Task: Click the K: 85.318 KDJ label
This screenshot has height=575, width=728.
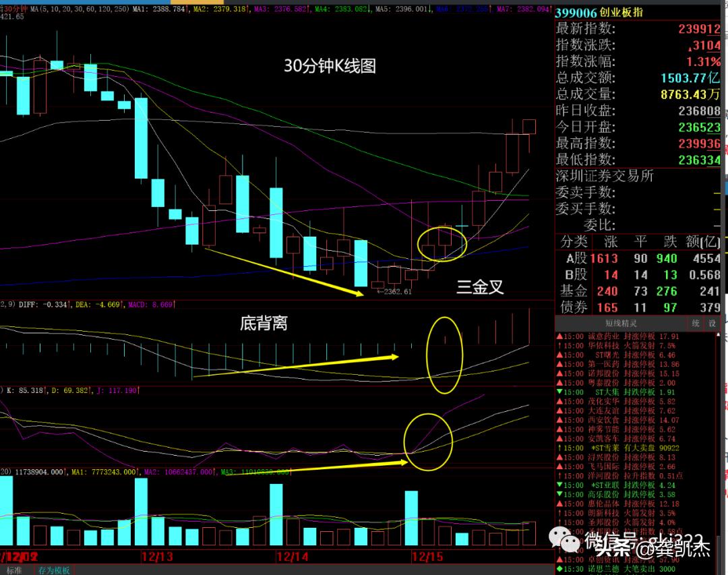Action: [26, 390]
